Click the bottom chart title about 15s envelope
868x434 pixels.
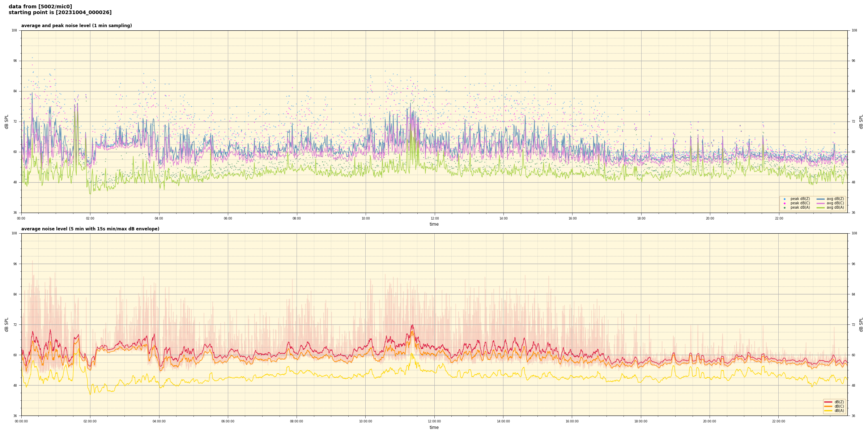click(90, 229)
